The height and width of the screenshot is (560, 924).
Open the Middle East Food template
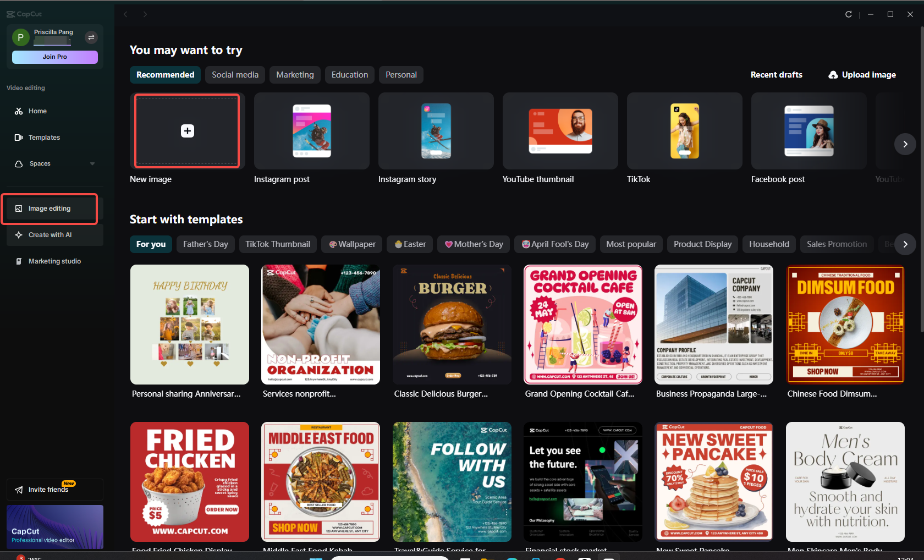pos(321,482)
